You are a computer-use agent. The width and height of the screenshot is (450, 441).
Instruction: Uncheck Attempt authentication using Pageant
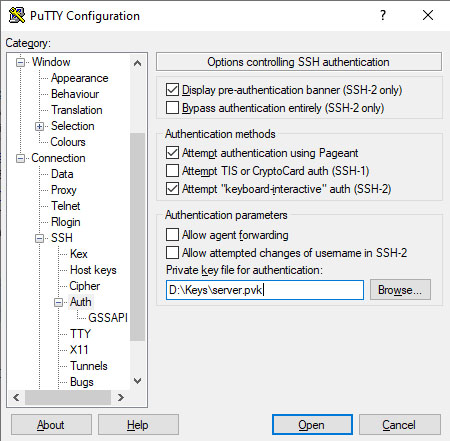(172, 153)
